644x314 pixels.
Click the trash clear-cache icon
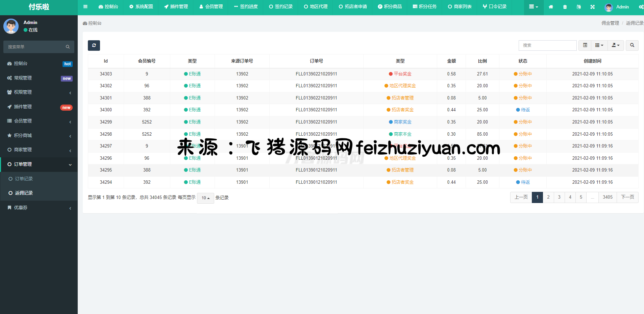[x=565, y=7]
